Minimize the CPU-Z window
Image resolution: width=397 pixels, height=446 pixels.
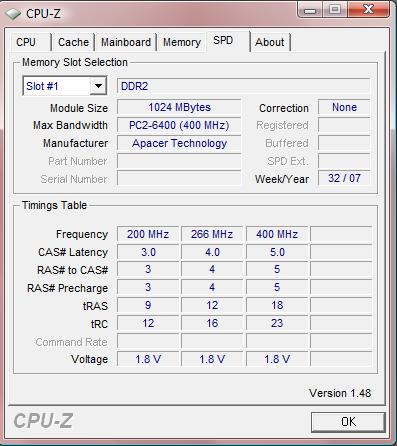[310, 10]
